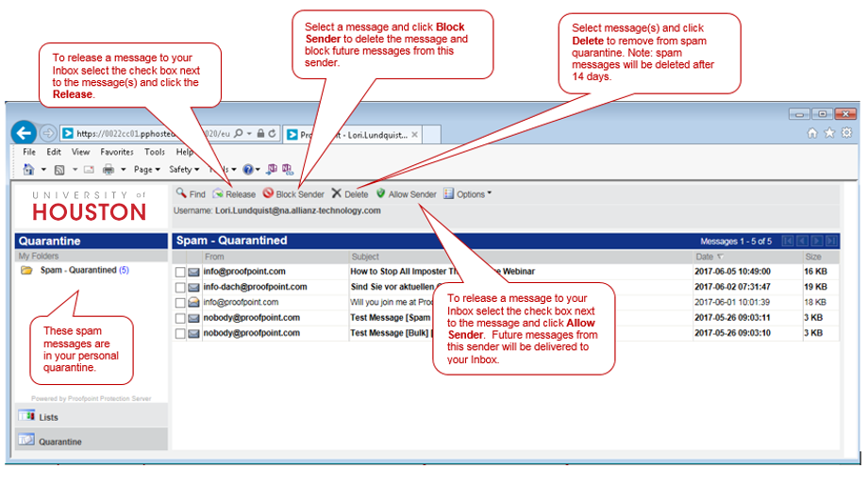Image resolution: width=868 pixels, height=485 pixels.
Task: Click envelope icon for info@proofpoint.com 10:49:00 message
Action: coord(193,272)
